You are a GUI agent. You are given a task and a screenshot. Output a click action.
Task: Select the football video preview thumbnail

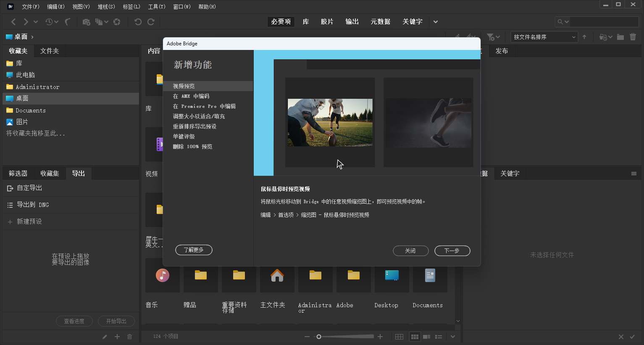330,122
